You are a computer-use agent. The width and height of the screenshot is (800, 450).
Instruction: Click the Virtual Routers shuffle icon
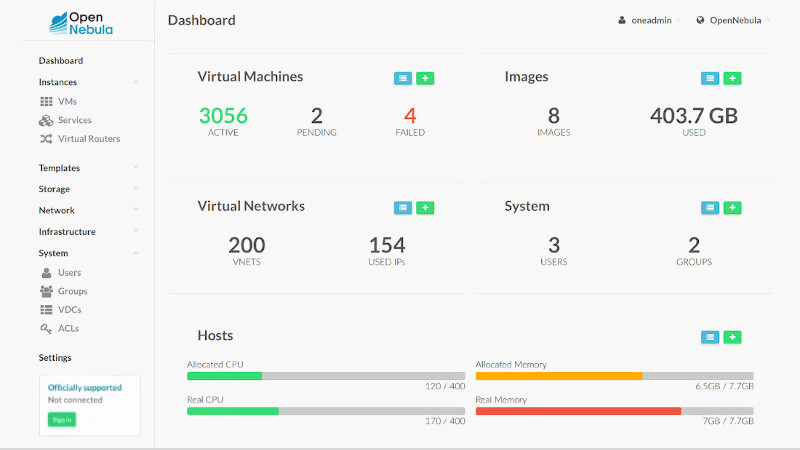46,139
